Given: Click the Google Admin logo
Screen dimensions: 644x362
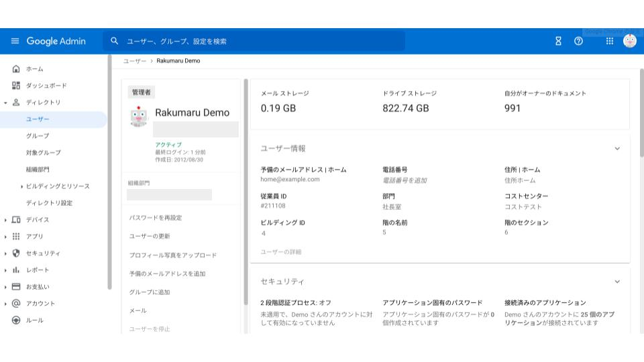Looking at the screenshot, I should click(56, 41).
